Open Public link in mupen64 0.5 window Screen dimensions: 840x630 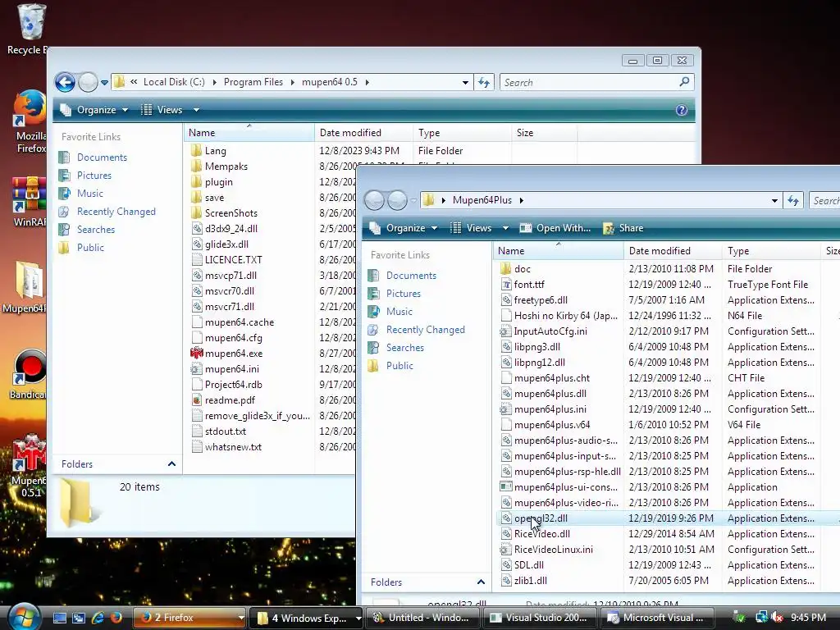[x=90, y=248]
